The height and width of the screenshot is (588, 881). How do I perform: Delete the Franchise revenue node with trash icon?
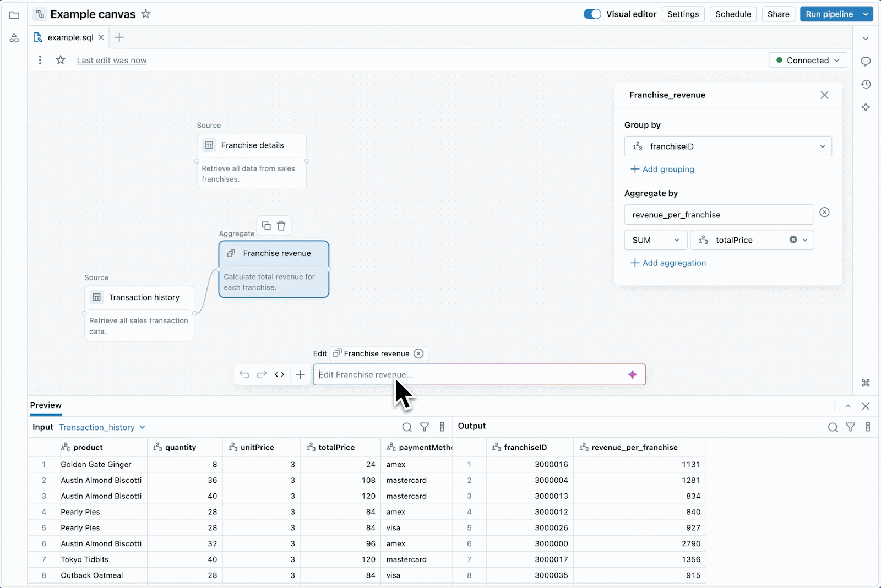(281, 226)
